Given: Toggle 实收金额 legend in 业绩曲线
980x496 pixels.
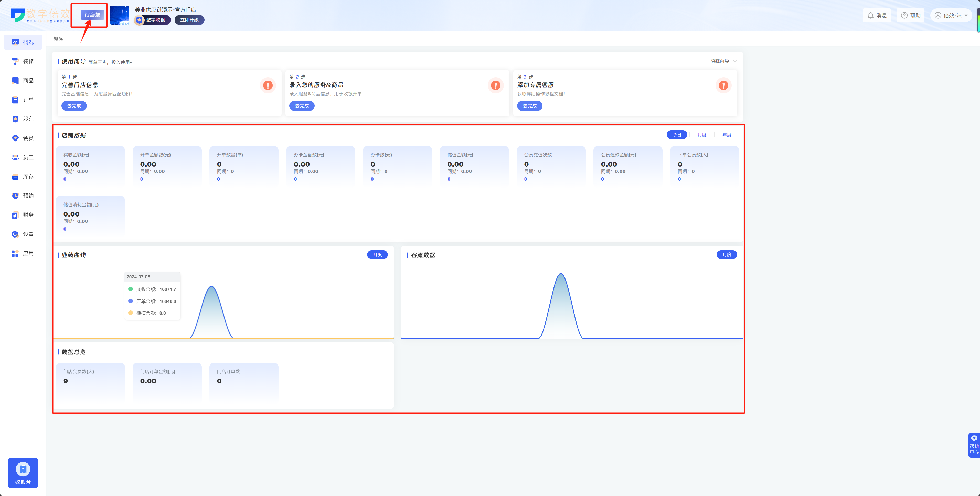Looking at the screenshot, I should point(131,289).
